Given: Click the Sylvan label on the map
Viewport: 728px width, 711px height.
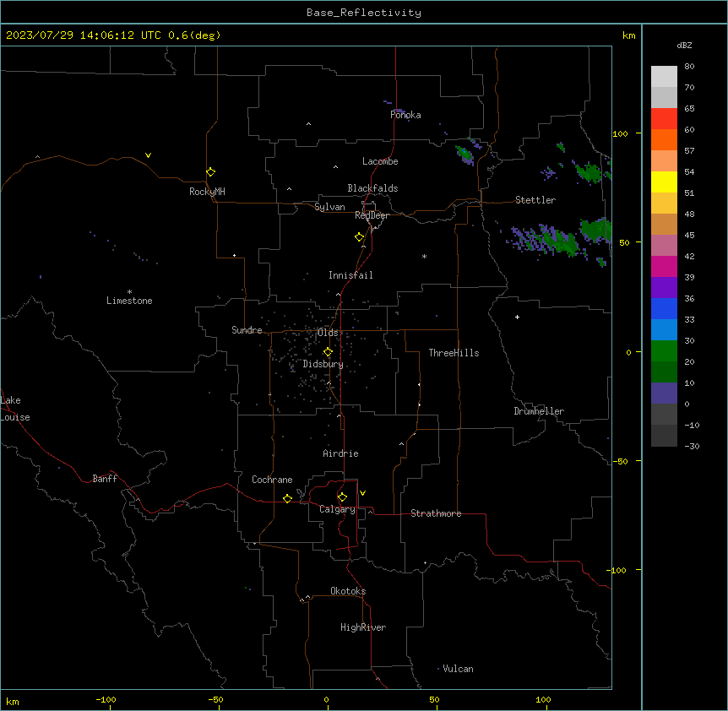Looking at the screenshot, I should pyautogui.click(x=329, y=207).
